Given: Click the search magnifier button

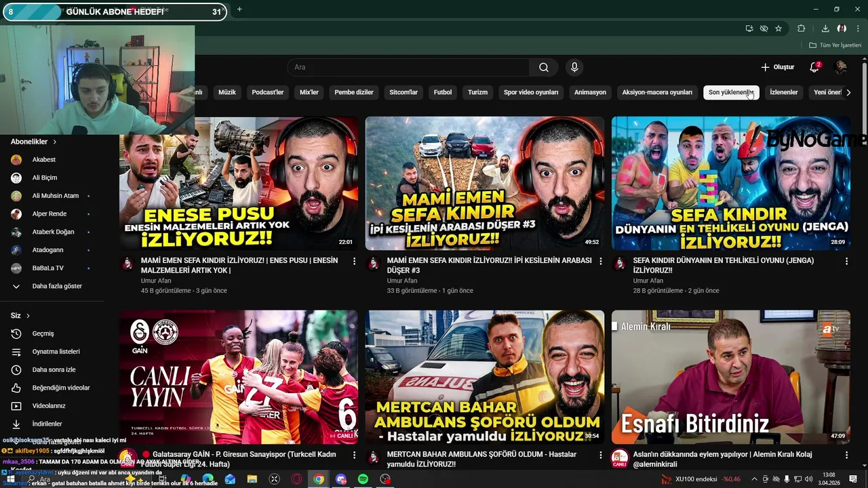Looking at the screenshot, I should click(544, 67).
